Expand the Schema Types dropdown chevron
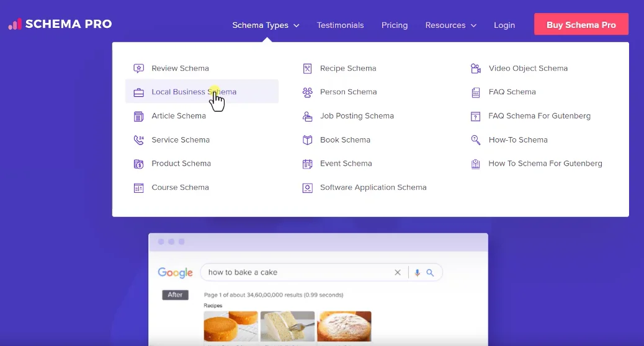This screenshot has height=346, width=644. click(296, 25)
